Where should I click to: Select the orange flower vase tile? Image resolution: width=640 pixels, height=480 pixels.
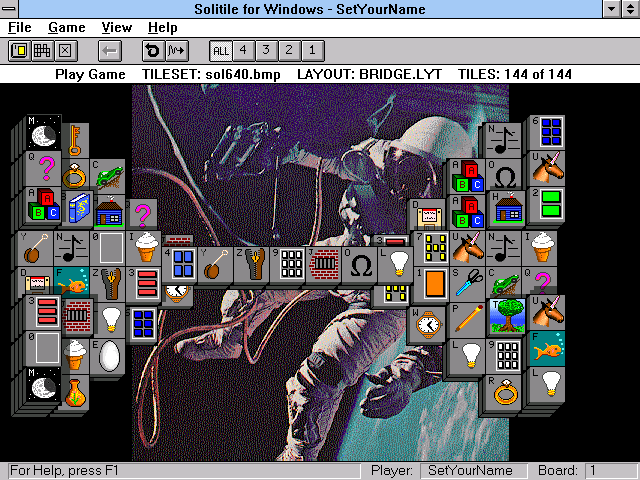click(76, 393)
